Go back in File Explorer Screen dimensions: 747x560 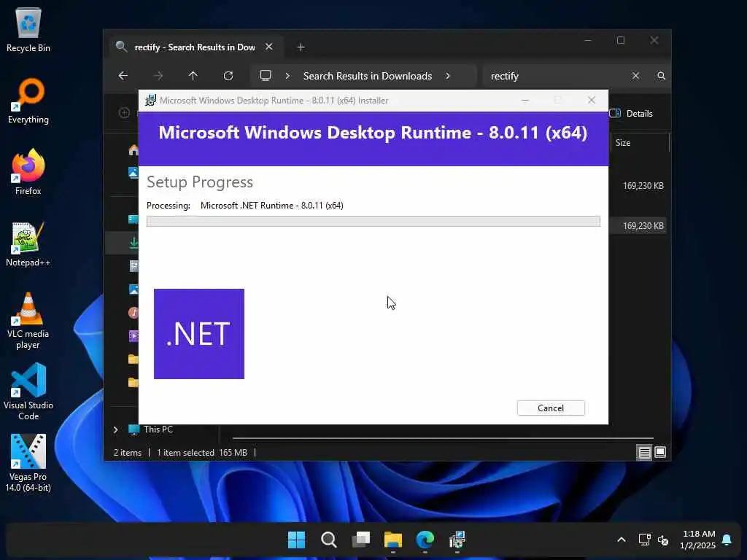click(x=123, y=76)
